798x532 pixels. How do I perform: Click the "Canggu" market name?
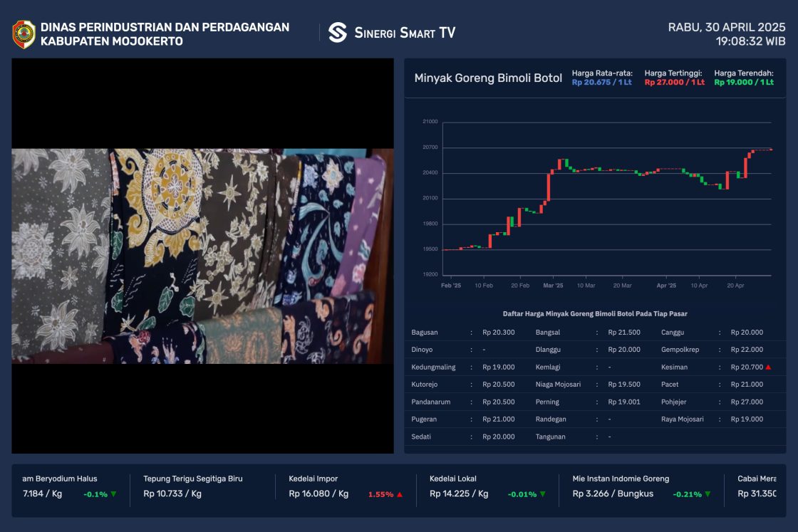pyautogui.click(x=673, y=333)
